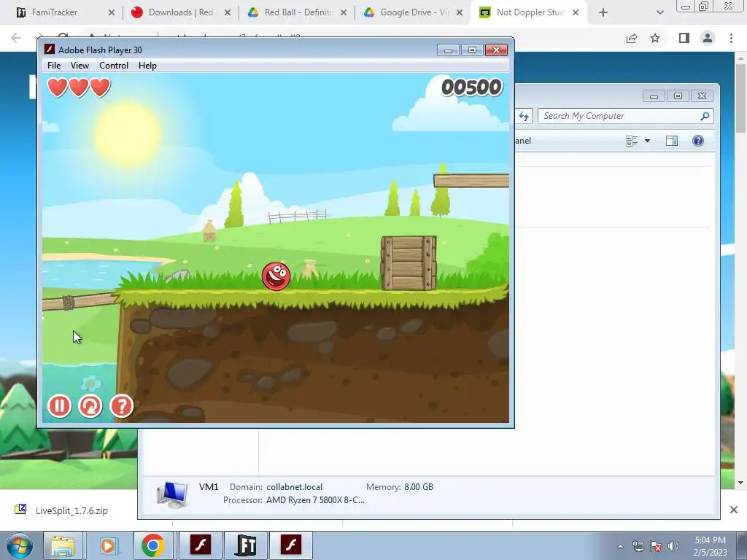
Task: Close the Downloads | Red tab
Action: [228, 12]
